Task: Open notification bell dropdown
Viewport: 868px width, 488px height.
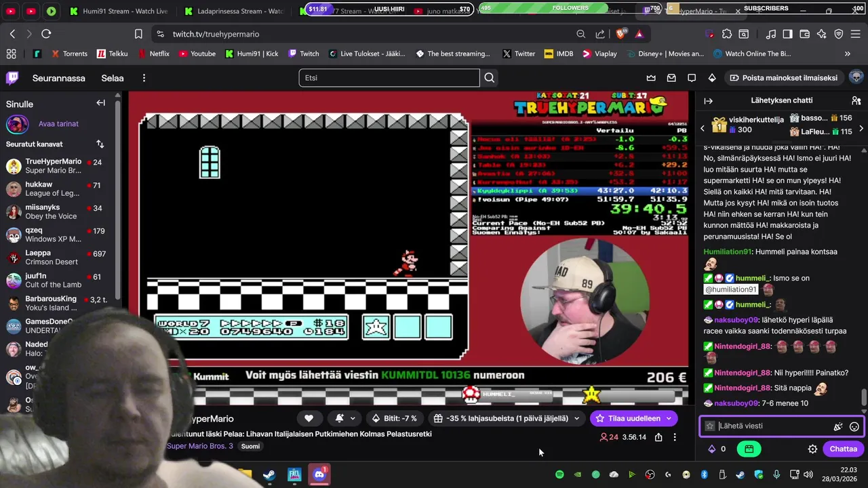Action: click(345, 418)
